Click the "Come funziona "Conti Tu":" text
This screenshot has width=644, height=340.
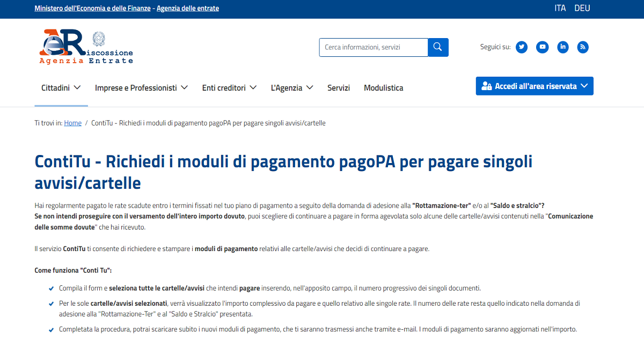click(74, 270)
